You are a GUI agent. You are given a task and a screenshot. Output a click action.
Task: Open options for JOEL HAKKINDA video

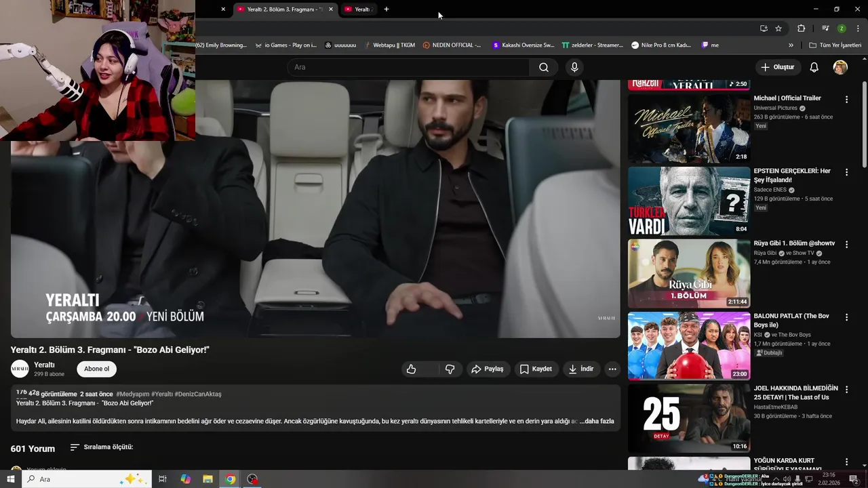point(846,389)
